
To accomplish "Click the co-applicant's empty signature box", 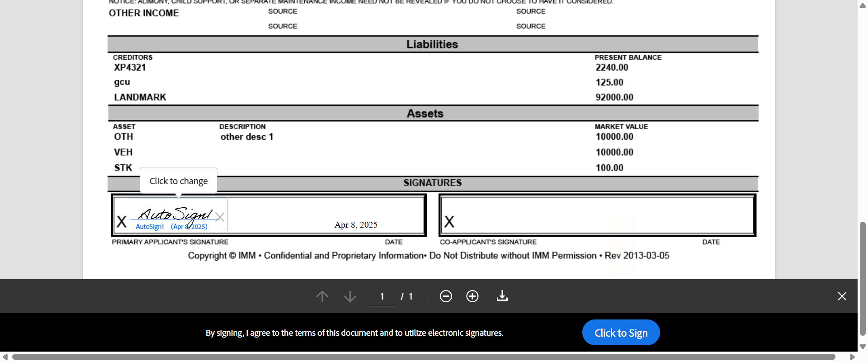I will pyautogui.click(x=597, y=215).
